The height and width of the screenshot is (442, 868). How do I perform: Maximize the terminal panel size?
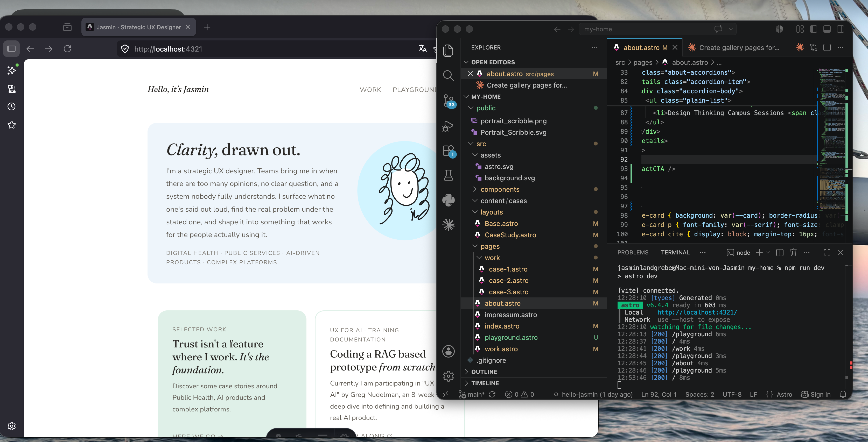tap(827, 252)
